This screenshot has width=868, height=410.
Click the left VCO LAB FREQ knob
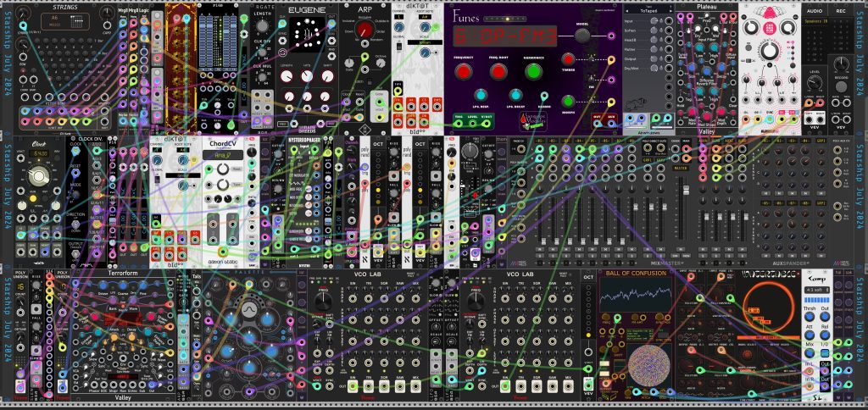pyautogui.click(x=321, y=302)
